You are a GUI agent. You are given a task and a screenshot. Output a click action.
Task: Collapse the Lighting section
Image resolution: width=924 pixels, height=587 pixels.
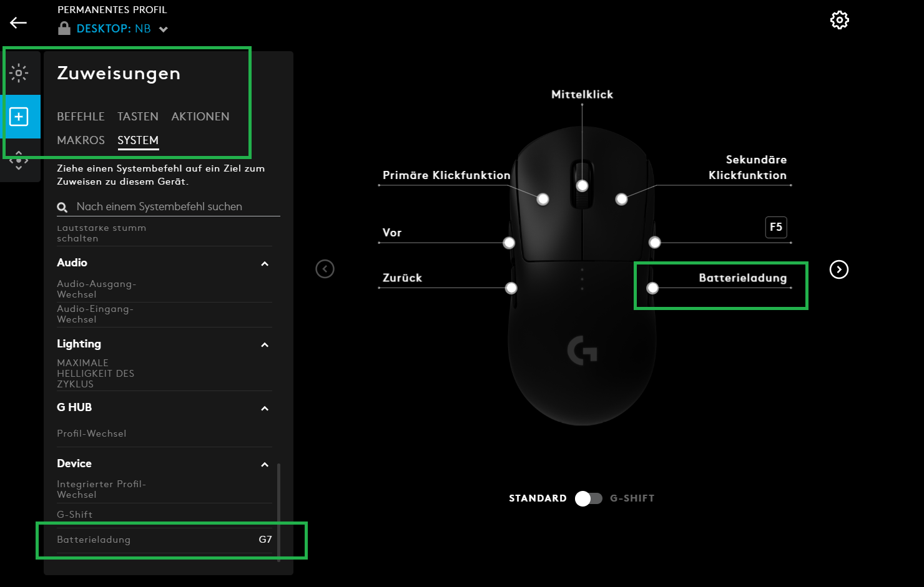click(x=265, y=345)
